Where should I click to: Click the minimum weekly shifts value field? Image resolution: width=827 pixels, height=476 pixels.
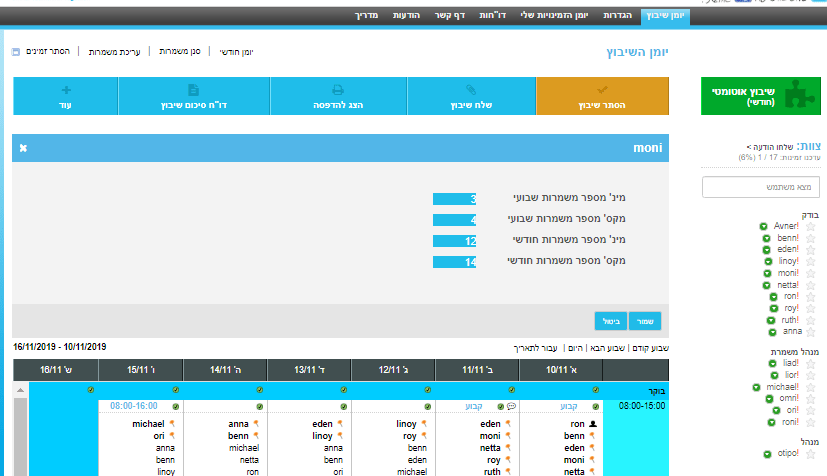coord(469,199)
